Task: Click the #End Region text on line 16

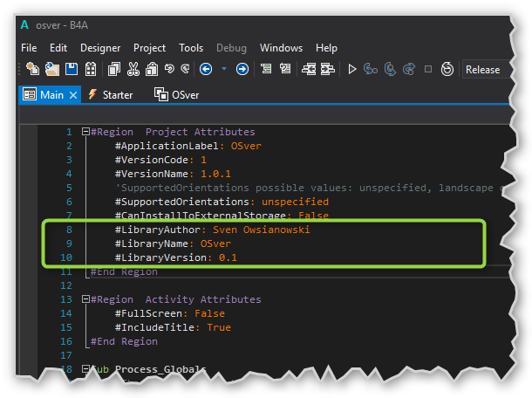Action: click(x=124, y=341)
